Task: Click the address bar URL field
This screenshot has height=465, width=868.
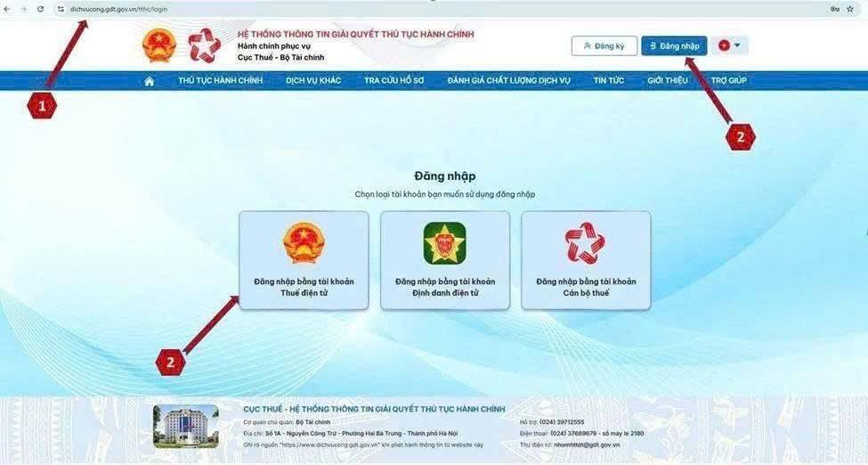Action: [x=442, y=9]
